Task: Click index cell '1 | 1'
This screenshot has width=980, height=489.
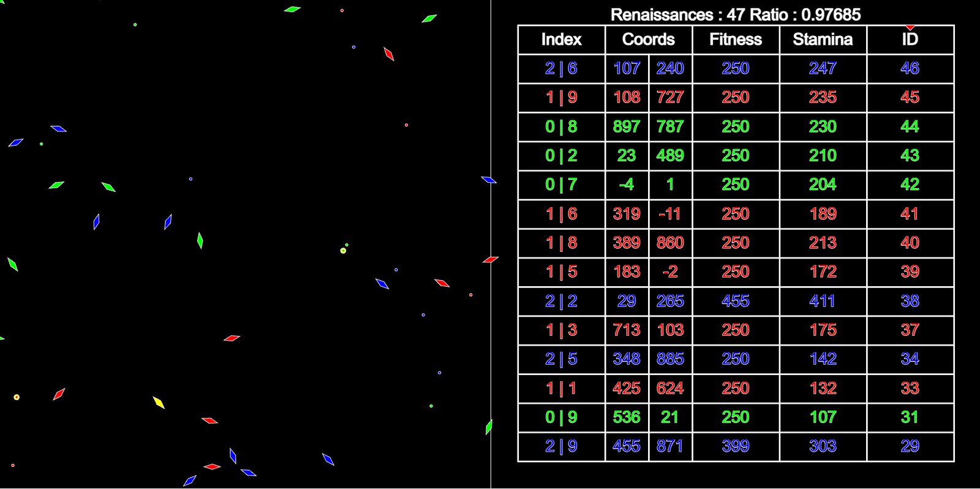Action: coord(561,388)
